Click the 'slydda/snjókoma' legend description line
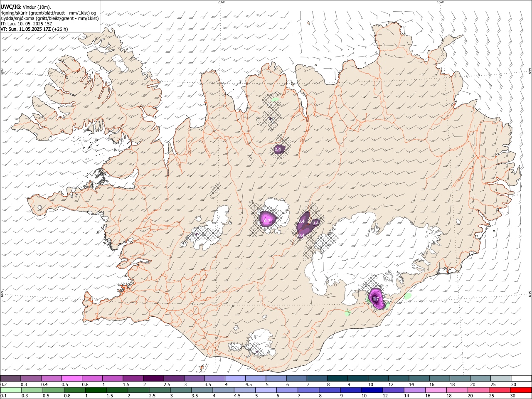The image size is (532, 399). tap(49, 18)
